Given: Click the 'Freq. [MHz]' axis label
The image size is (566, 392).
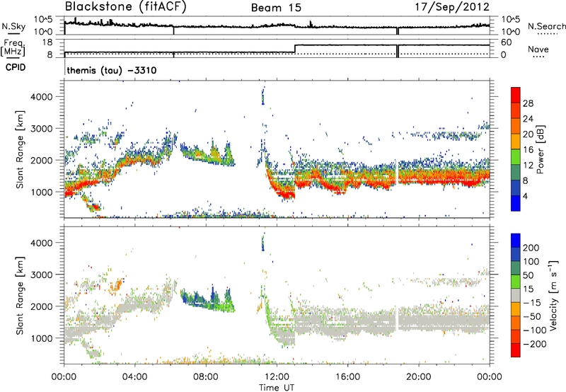Looking at the screenshot, I should pos(13,48).
